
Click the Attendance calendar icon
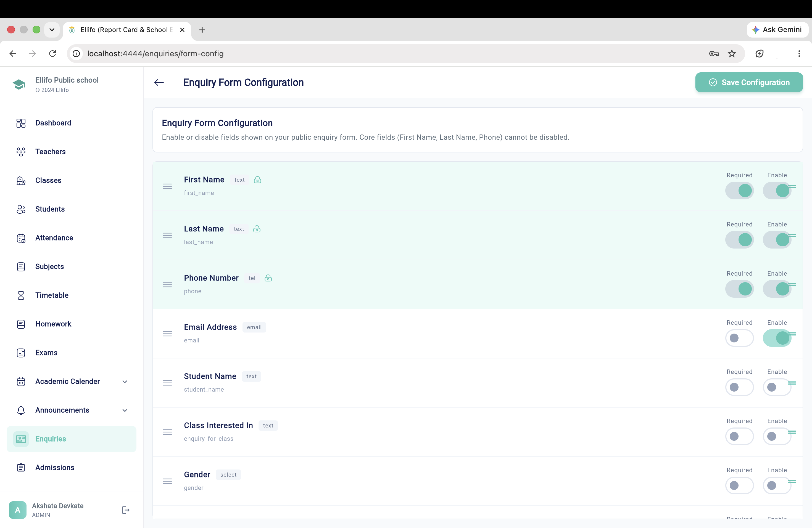pyautogui.click(x=21, y=238)
